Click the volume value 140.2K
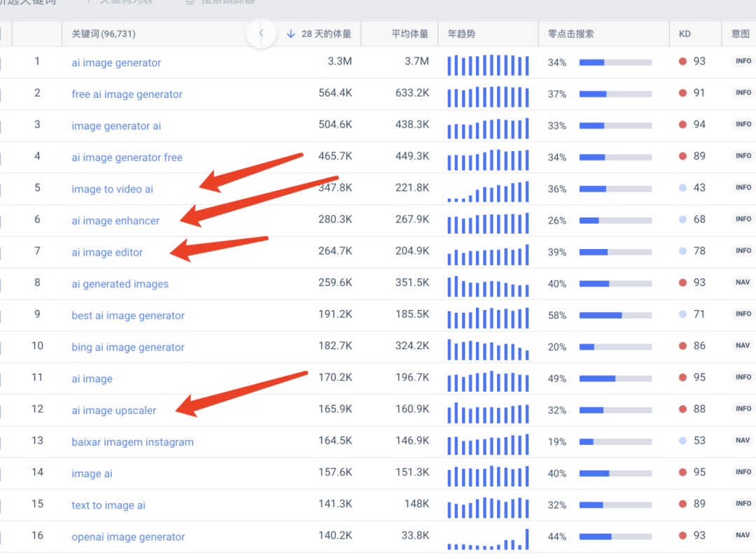The image size is (756, 559). pyautogui.click(x=335, y=535)
